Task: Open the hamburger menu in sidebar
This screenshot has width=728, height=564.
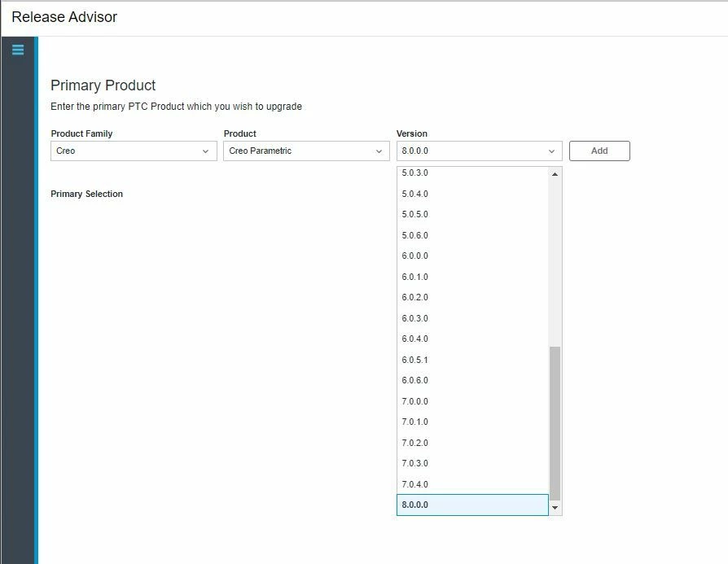Action: (x=18, y=50)
